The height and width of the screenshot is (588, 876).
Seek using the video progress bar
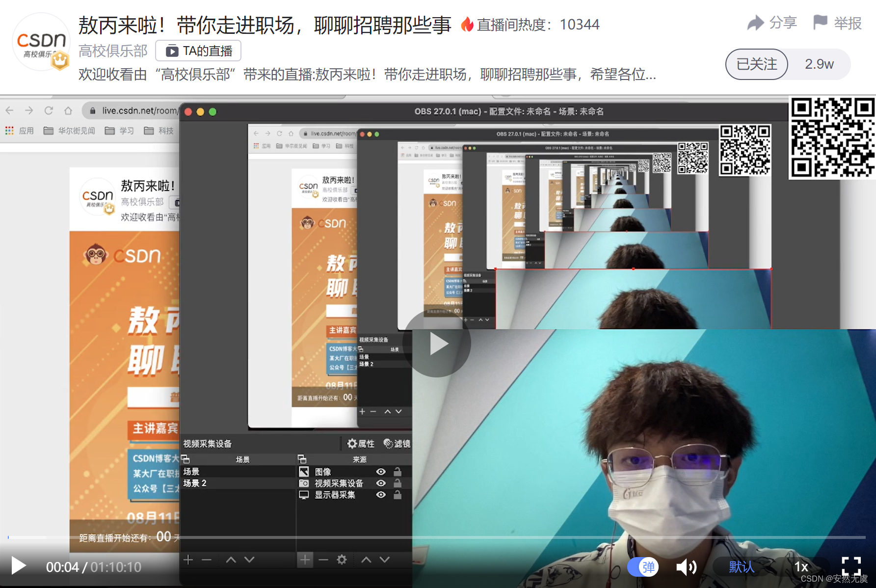click(x=437, y=537)
